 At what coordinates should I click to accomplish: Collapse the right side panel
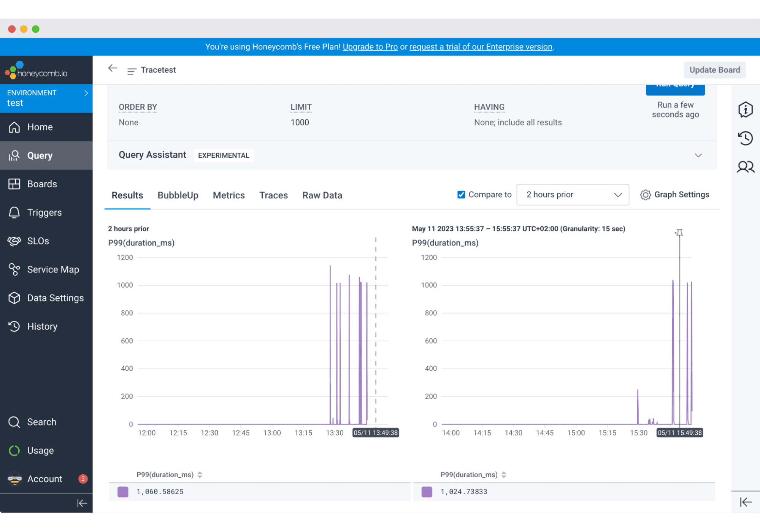coord(745,502)
